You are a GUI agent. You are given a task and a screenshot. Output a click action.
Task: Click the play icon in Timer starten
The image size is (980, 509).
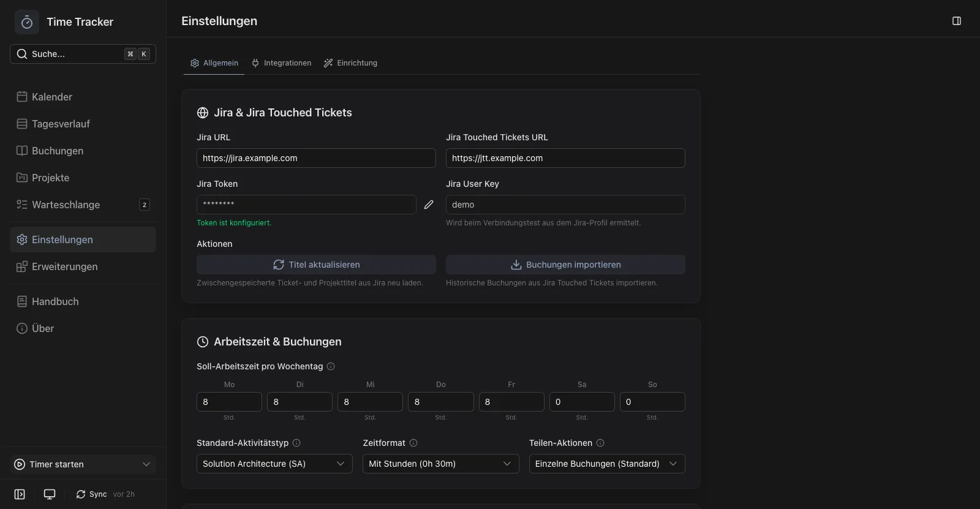(x=20, y=464)
